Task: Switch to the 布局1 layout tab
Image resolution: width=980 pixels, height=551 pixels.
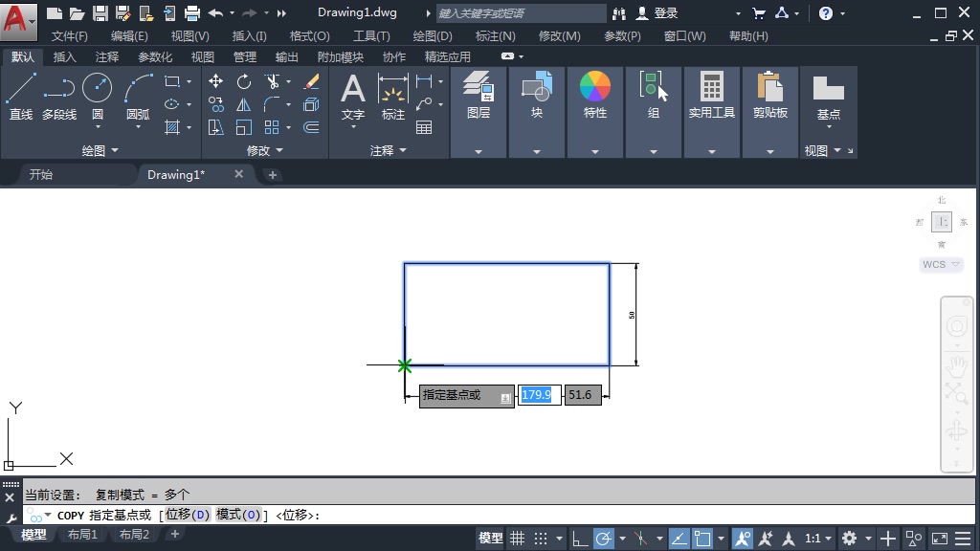Action: click(83, 535)
